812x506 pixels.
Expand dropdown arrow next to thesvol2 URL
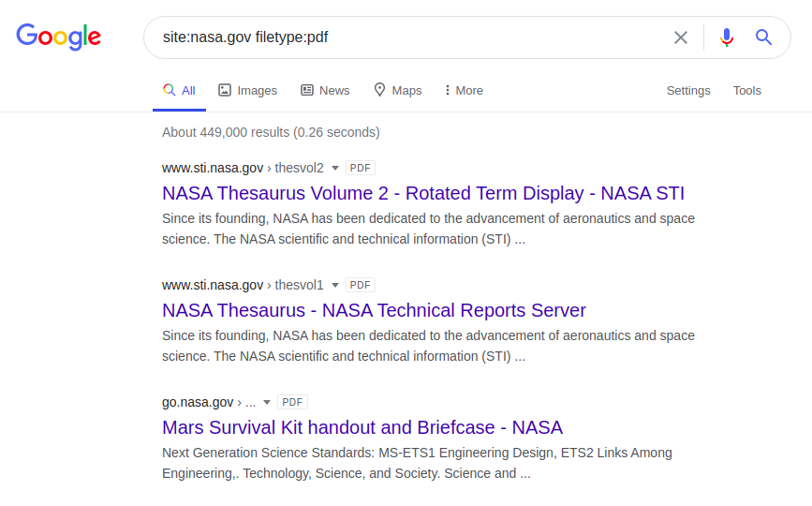click(335, 169)
